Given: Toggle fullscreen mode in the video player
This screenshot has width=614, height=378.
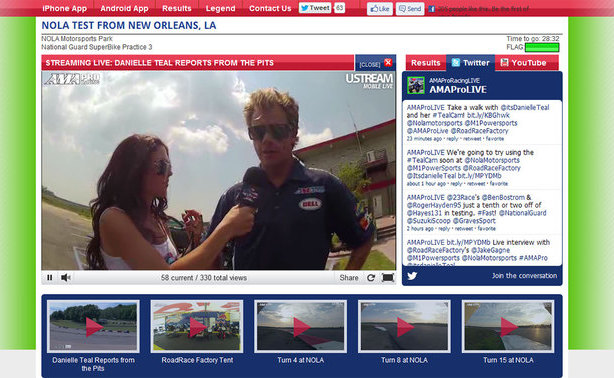Looking at the screenshot, I should click(388, 278).
